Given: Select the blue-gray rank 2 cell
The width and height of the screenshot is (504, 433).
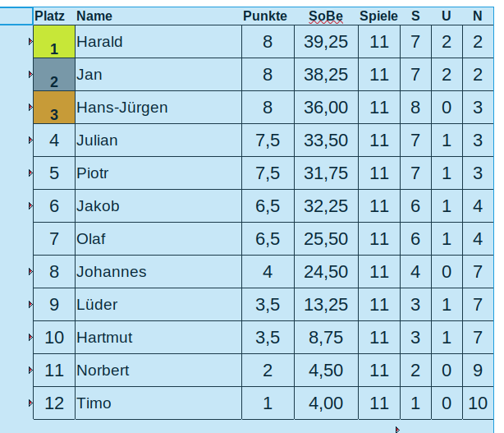Looking at the screenshot, I should coord(54,75).
